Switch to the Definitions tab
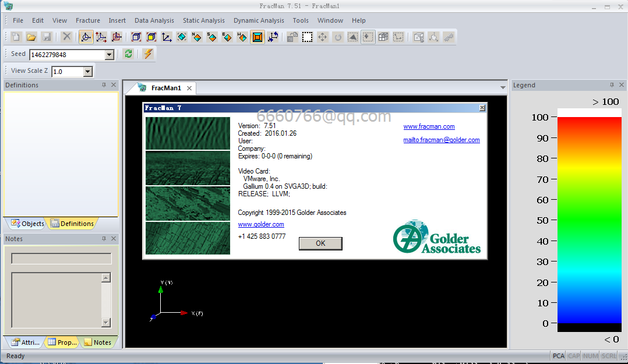Viewport: 628px width, 364px height. point(72,224)
